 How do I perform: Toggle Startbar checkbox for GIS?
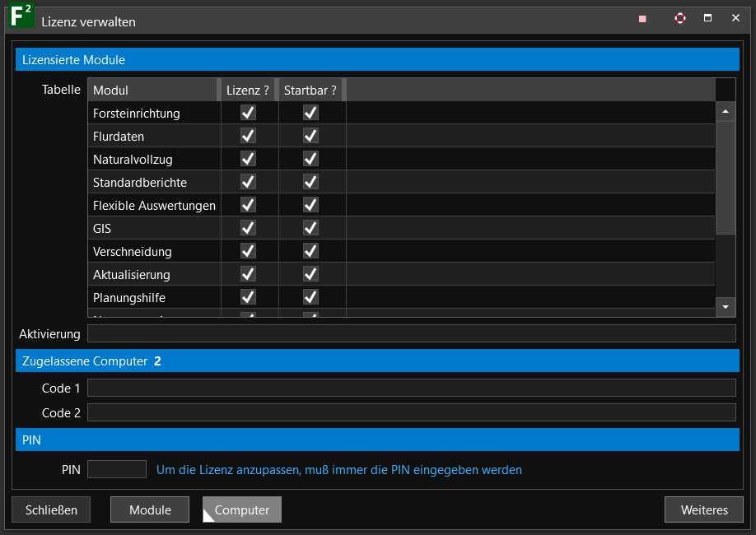point(310,228)
